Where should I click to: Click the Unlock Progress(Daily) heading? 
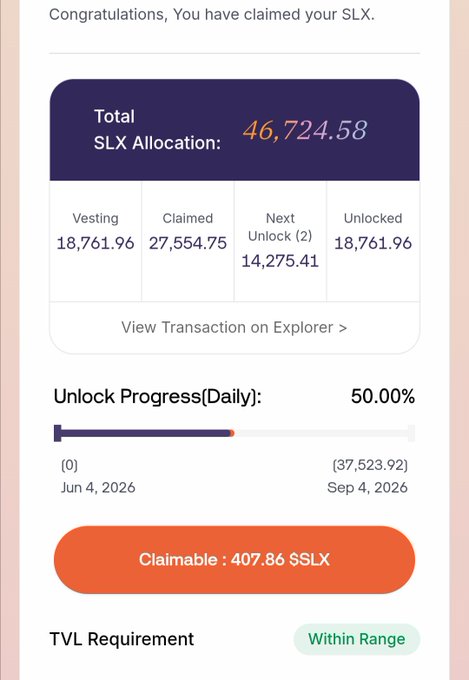click(x=157, y=396)
